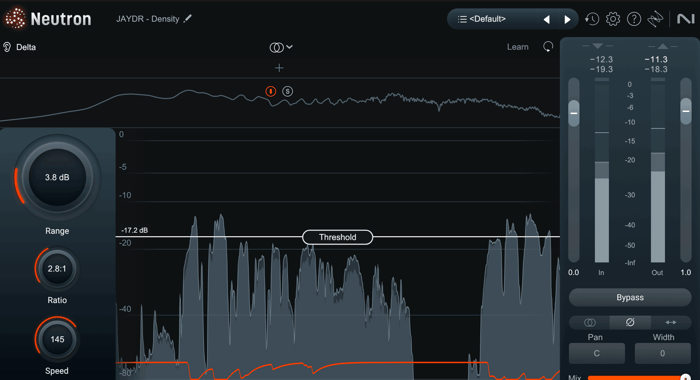The height and width of the screenshot is (380, 700).
Task: Go to the previous preset
Action: [546, 19]
